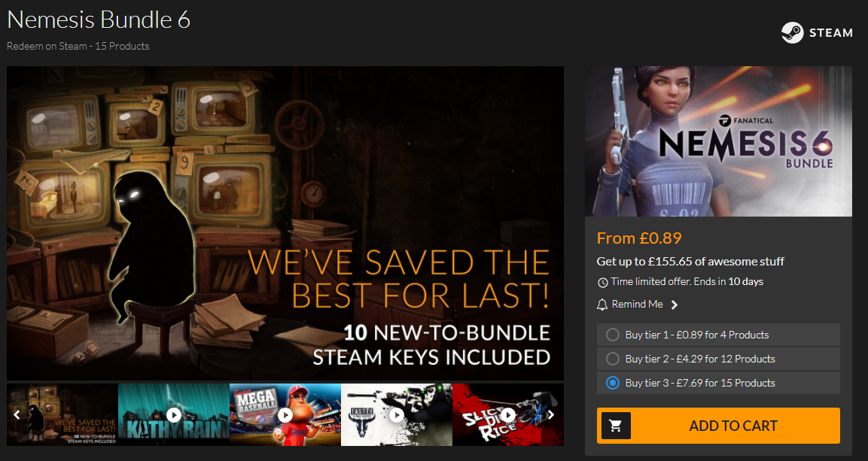Image resolution: width=868 pixels, height=461 pixels.
Task: Expand the Remind Me chevron
Action: 675,305
